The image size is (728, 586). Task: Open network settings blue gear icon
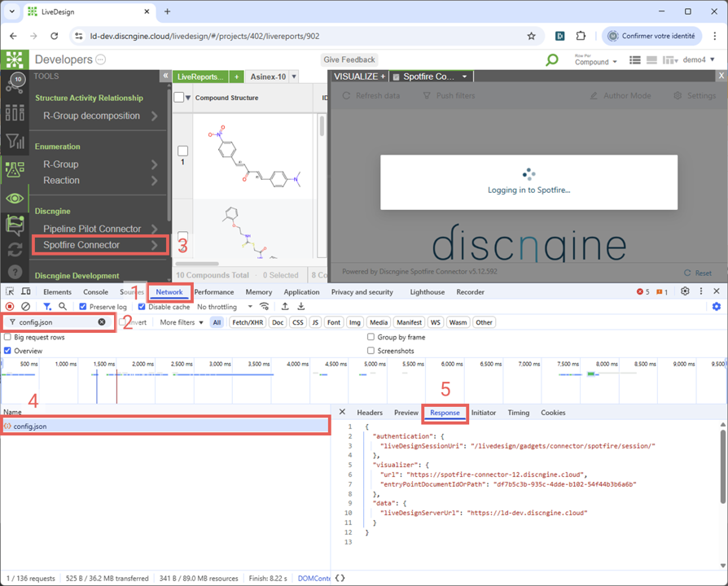coord(717,306)
